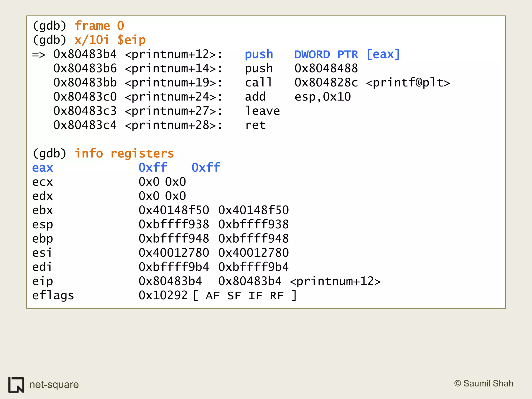Click the '0x804828c <printf@plt>' target

(372, 83)
